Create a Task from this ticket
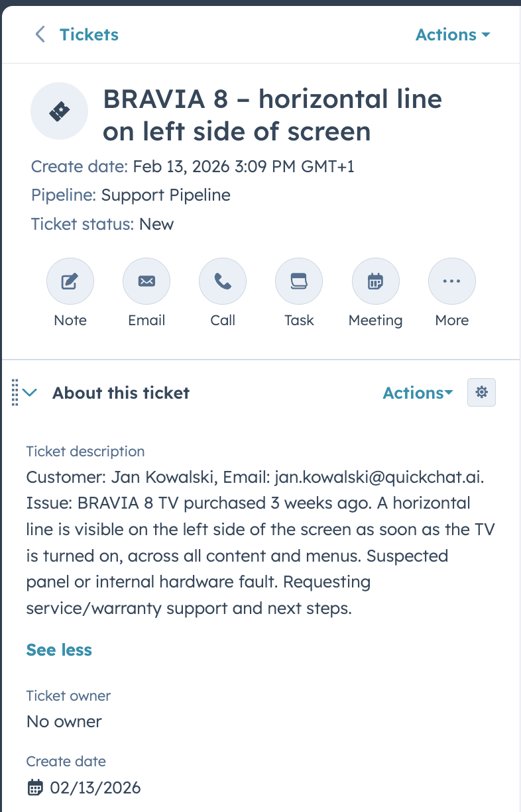This screenshot has width=521, height=812. [x=299, y=281]
